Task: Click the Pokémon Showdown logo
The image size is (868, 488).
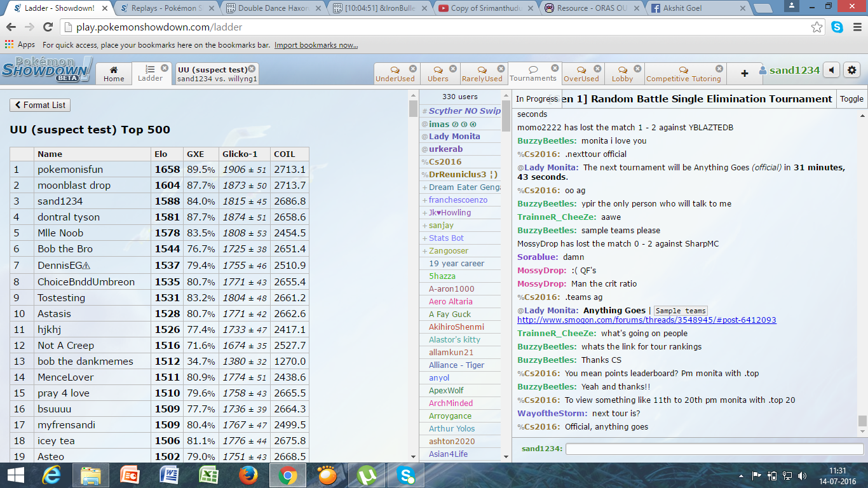Action: tap(46, 70)
